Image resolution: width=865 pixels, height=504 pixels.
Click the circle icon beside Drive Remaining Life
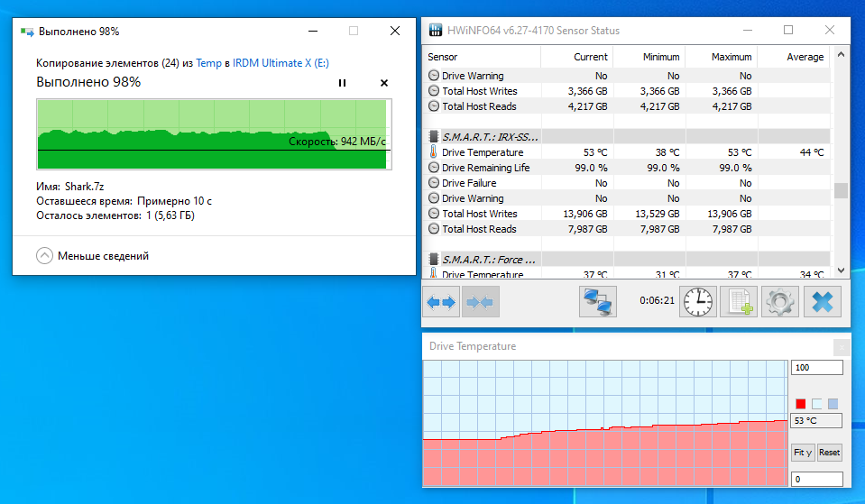point(434,168)
